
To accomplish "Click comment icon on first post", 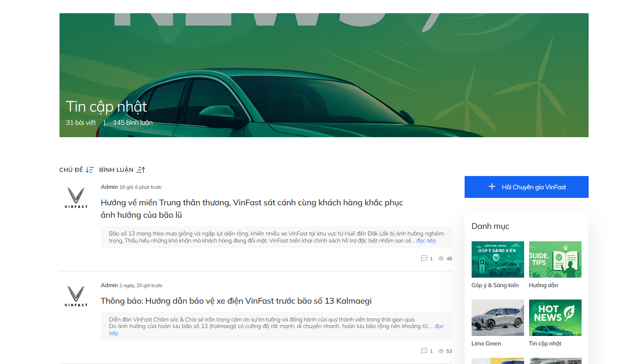I will point(424,258).
